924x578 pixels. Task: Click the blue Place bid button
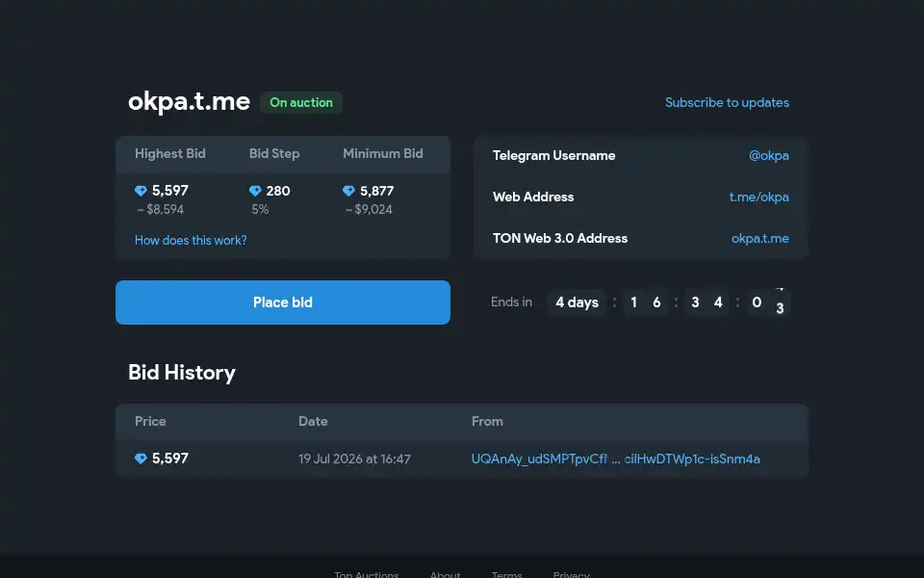pyautogui.click(x=283, y=302)
